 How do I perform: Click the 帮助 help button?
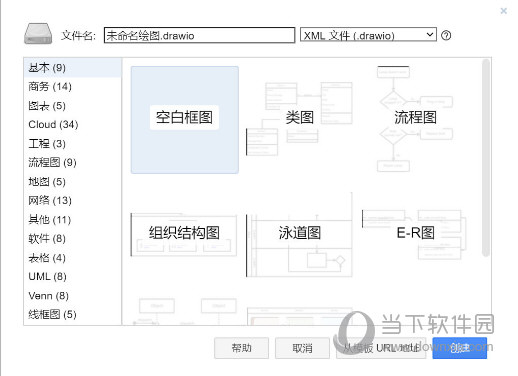click(241, 348)
